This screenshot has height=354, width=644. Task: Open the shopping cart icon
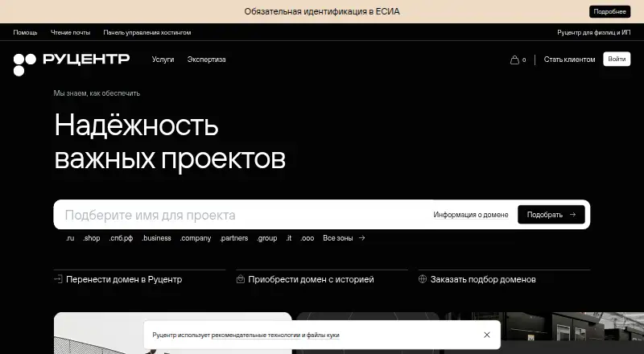coord(514,60)
